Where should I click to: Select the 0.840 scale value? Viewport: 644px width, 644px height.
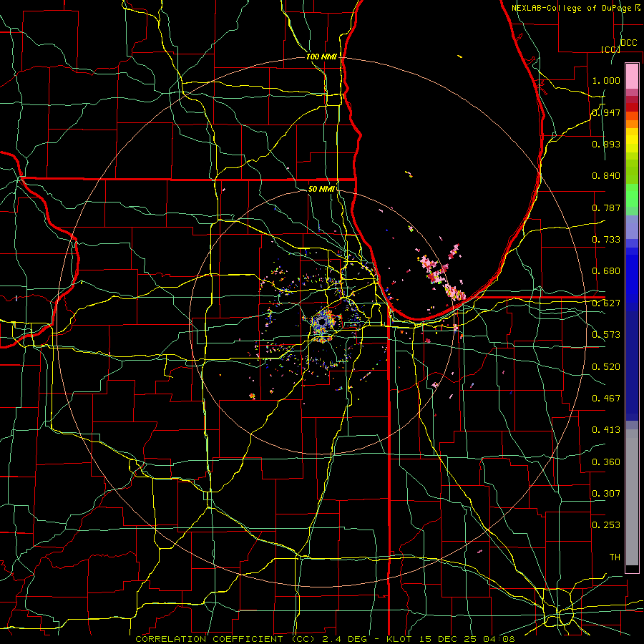(x=606, y=176)
